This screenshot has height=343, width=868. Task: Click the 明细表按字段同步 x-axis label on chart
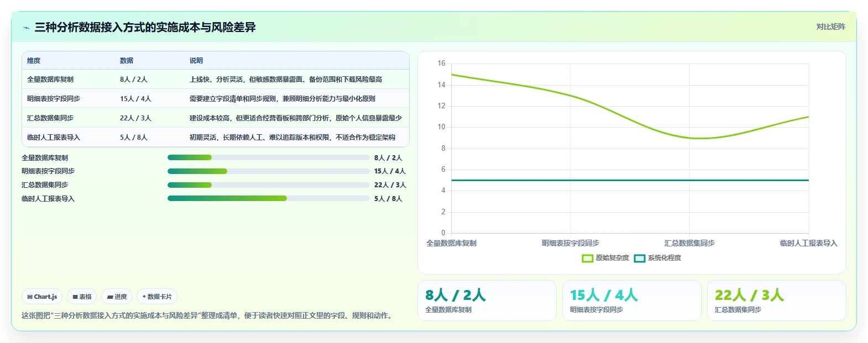pyautogui.click(x=571, y=243)
